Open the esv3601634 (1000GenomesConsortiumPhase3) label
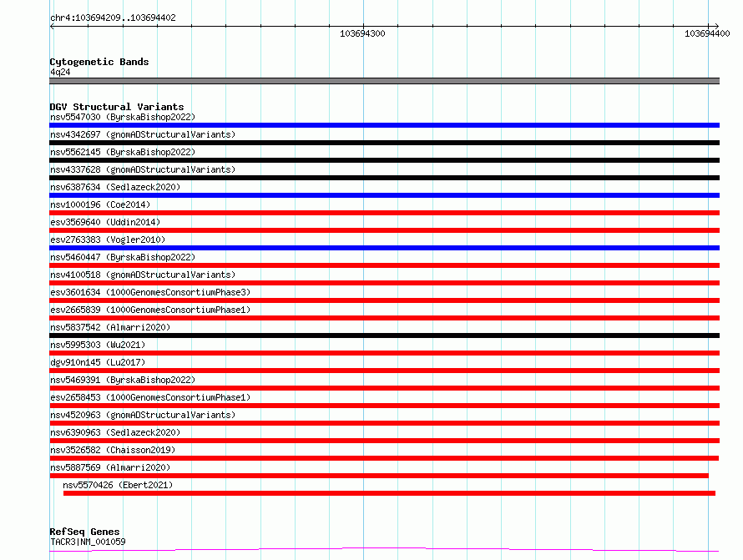The height and width of the screenshot is (560, 743). coord(150,292)
